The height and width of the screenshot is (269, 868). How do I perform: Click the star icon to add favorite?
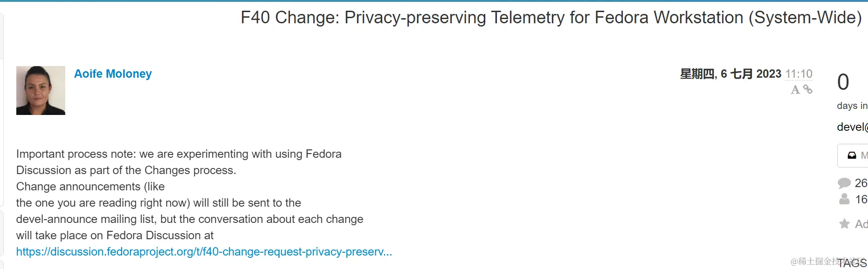click(x=844, y=224)
